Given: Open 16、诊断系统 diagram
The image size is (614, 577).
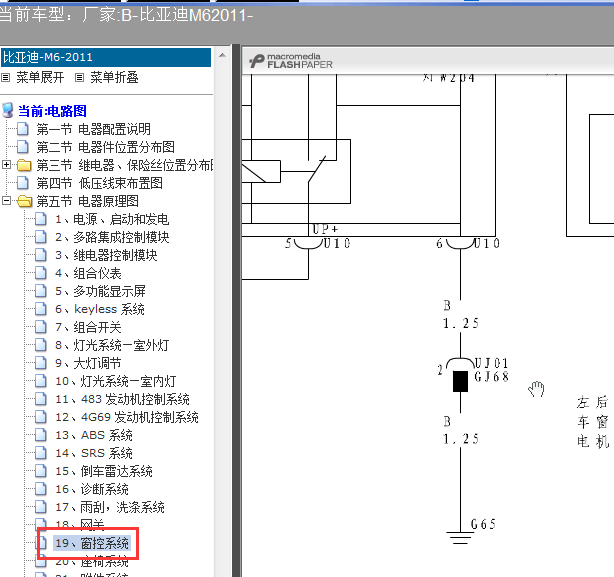Looking at the screenshot, I should pyautogui.click(x=92, y=489).
